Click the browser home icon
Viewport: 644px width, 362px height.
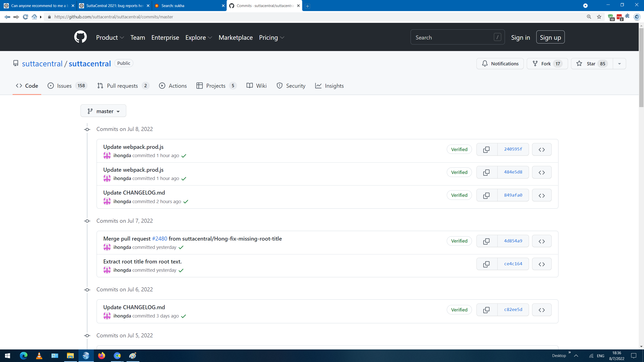pyautogui.click(x=34, y=17)
